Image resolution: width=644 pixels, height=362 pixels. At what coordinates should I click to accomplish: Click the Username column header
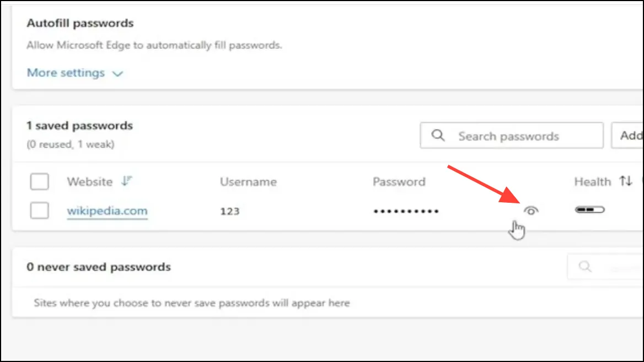click(x=248, y=181)
